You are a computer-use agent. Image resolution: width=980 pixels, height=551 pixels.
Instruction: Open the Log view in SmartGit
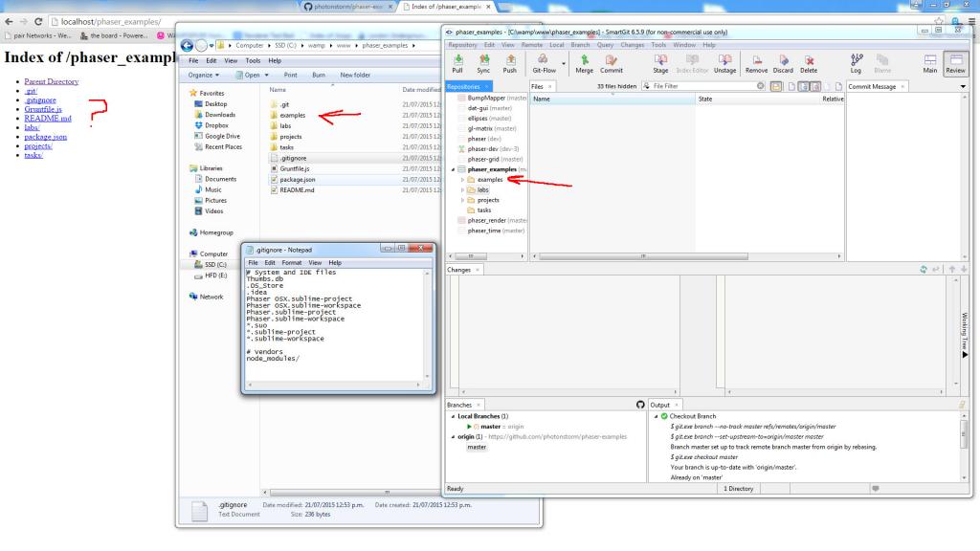[x=856, y=63]
